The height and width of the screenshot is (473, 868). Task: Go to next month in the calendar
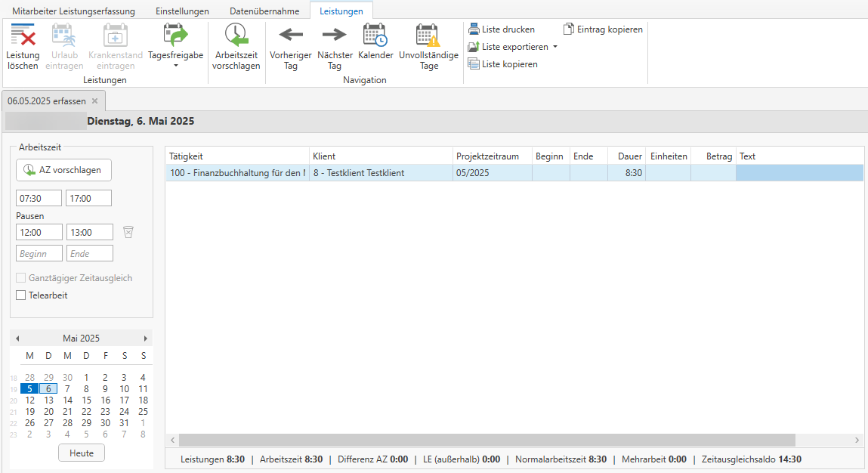[x=146, y=339]
